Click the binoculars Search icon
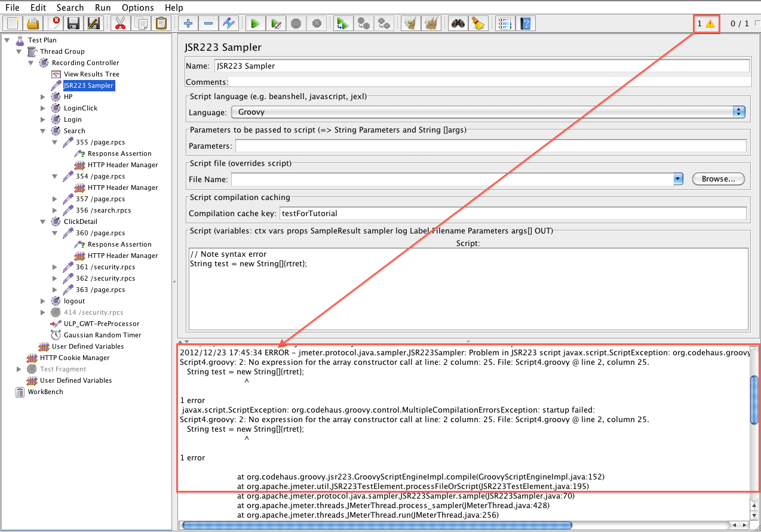This screenshot has width=761, height=532. (x=457, y=24)
